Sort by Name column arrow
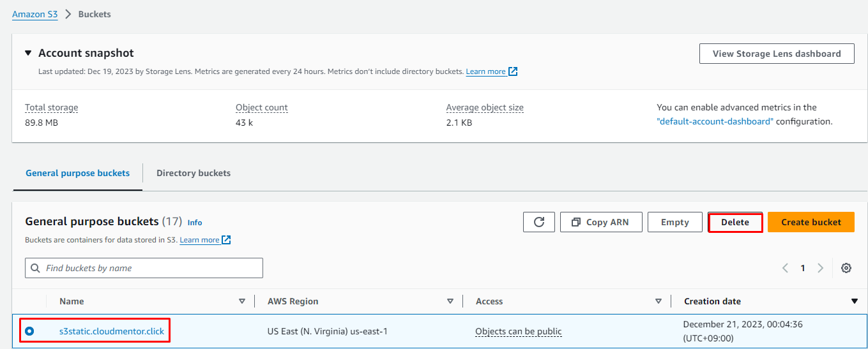Image resolution: width=868 pixels, height=349 pixels. (241, 301)
